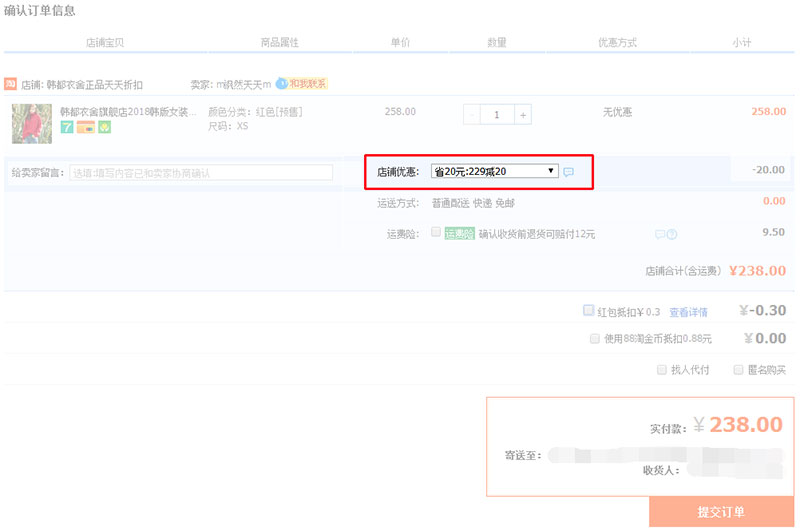This screenshot has width=800, height=531.
Task: Tick the 使用88淘金币抵扣 checkbox
Action: coord(595,338)
